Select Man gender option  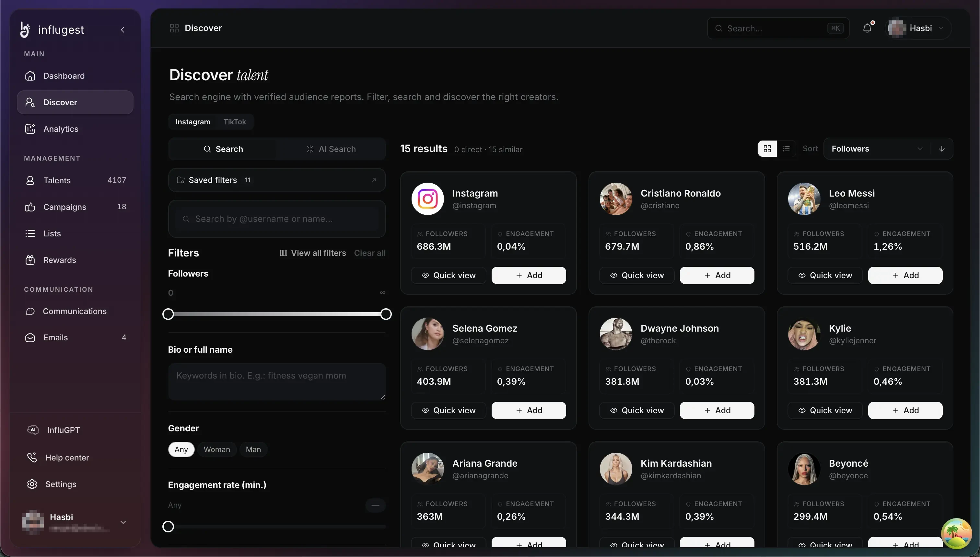(253, 449)
